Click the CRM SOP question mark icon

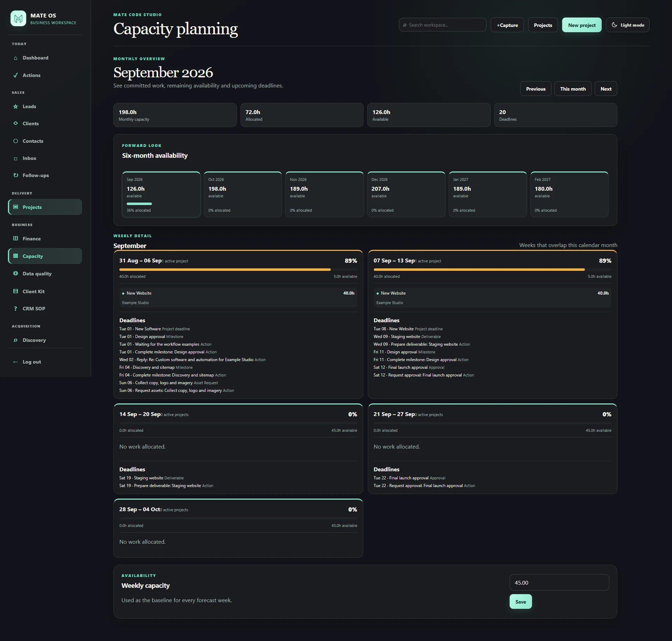click(x=15, y=309)
